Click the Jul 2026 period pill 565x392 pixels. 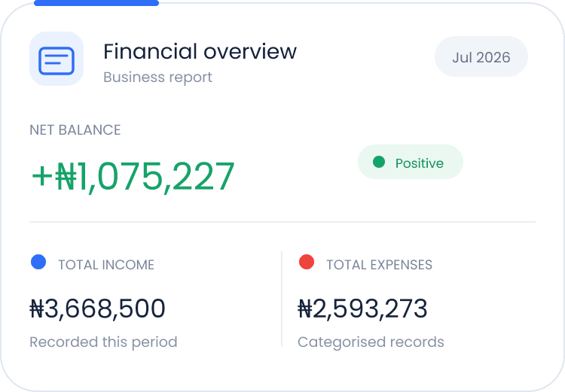[481, 56]
